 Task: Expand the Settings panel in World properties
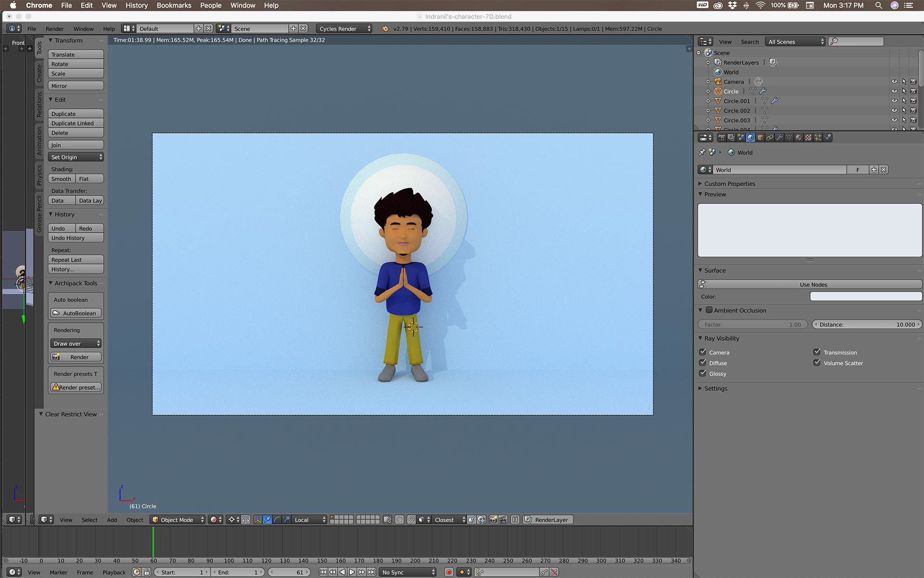pyautogui.click(x=716, y=388)
